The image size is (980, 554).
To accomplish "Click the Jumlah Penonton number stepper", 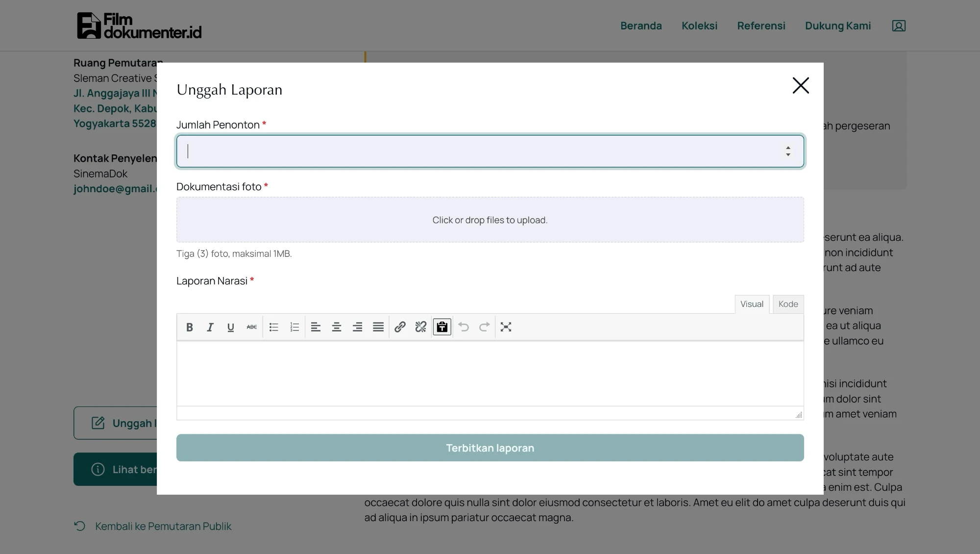I will (x=788, y=151).
